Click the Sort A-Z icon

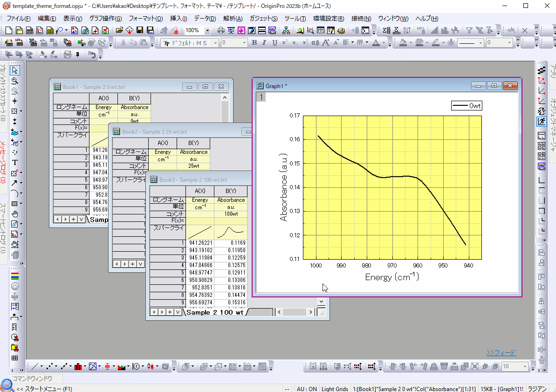click(407, 30)
